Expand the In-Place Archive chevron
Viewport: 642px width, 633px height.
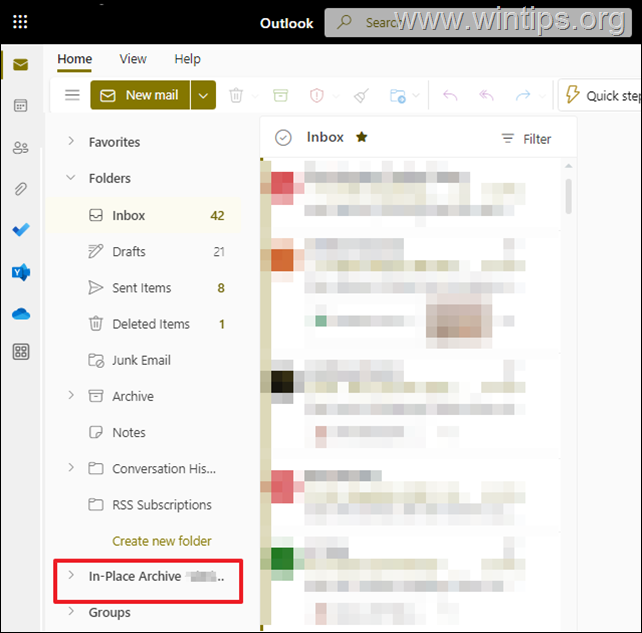(x=71, y=575)
